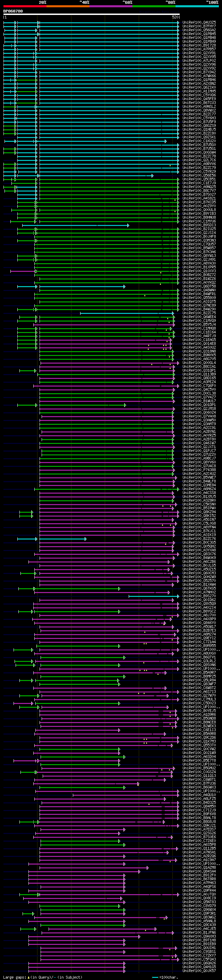Select hit UniRef100_A7PB57

coord(199,49)
